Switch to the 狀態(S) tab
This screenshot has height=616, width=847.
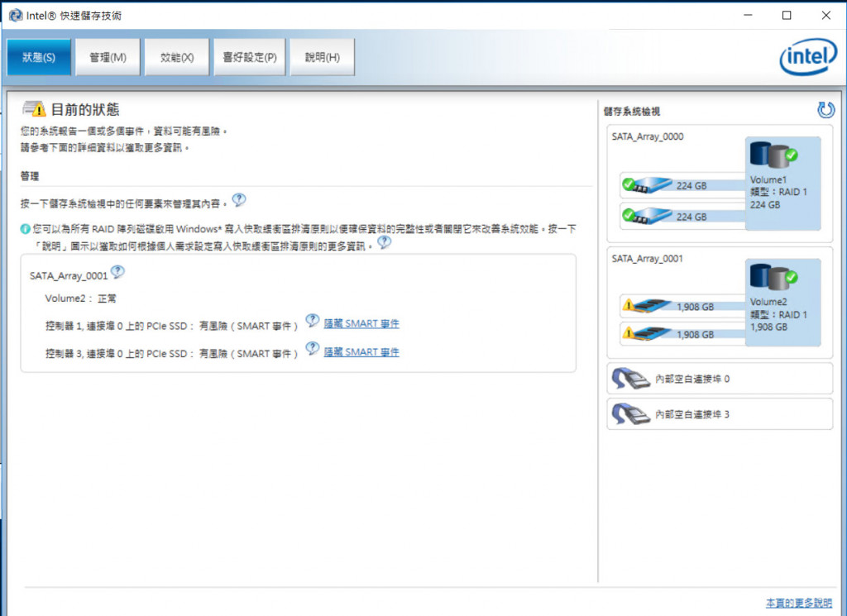(39, 57)
